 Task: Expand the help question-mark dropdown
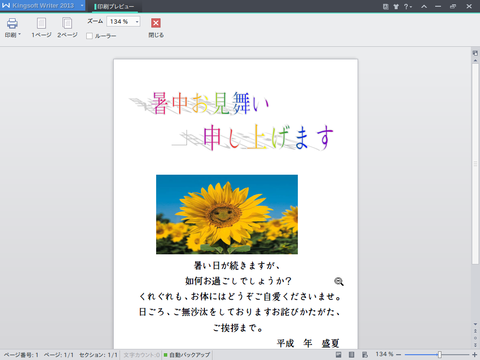pyautogui.click(x=408, y=6)
